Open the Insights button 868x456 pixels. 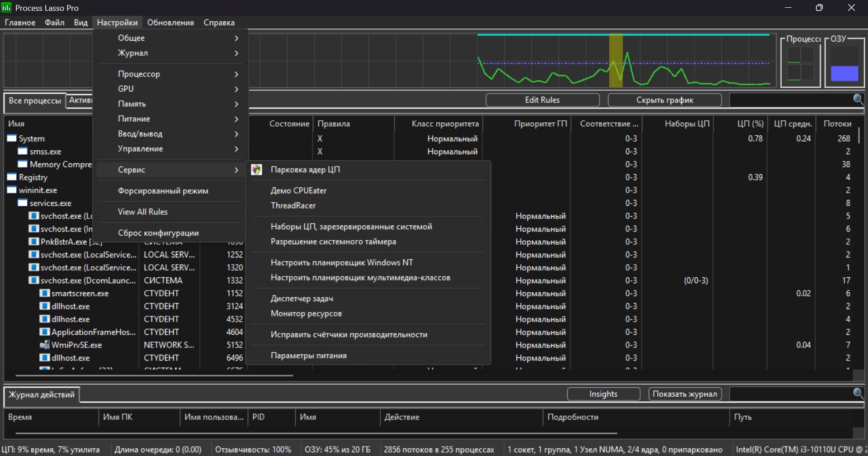coord(603,394)
